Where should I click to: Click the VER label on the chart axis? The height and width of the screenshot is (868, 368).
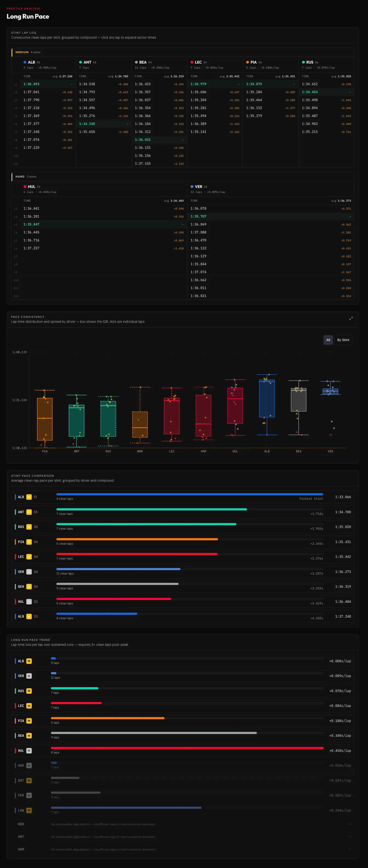[330, 451]
